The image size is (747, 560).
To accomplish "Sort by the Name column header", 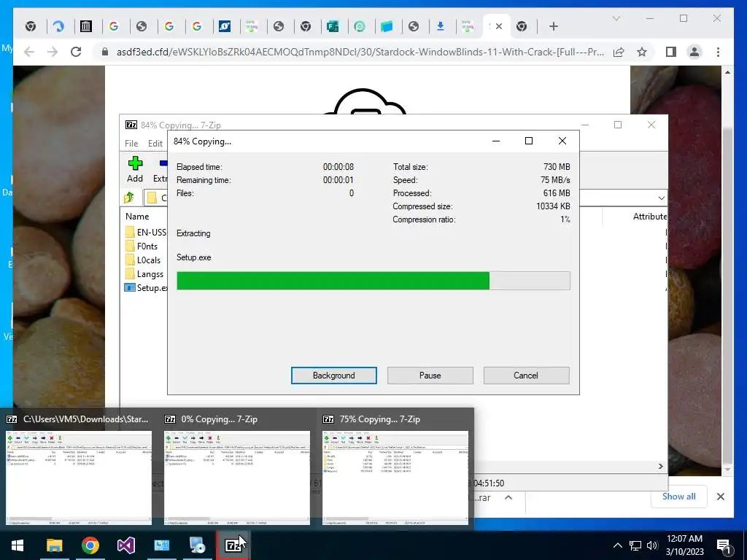I will [x=137, y=216].
